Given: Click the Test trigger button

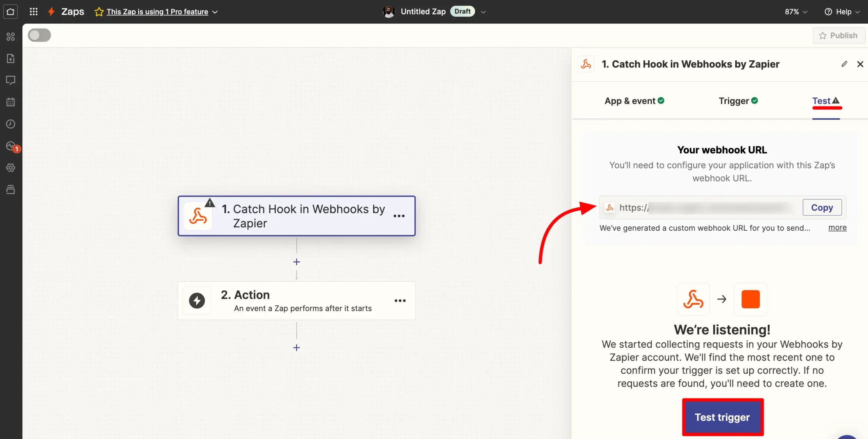Looking at the screenshot, I should click(x=723, y=417).
